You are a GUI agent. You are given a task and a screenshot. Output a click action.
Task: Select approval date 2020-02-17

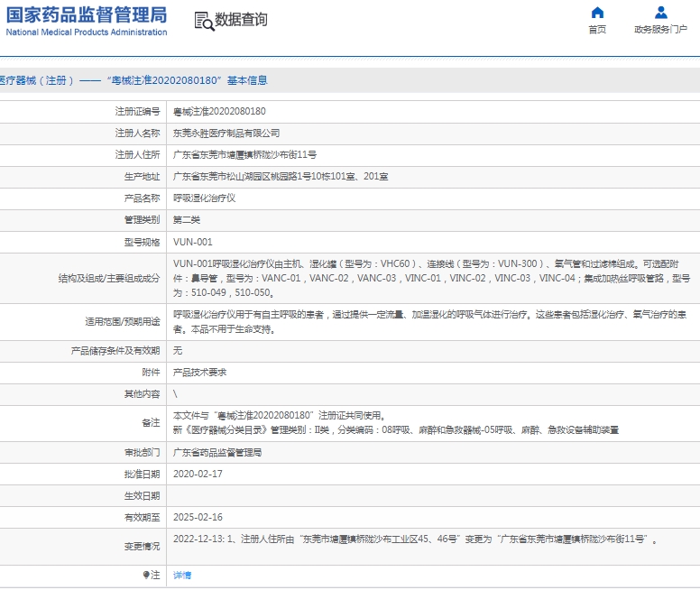[x=198, y=474]
